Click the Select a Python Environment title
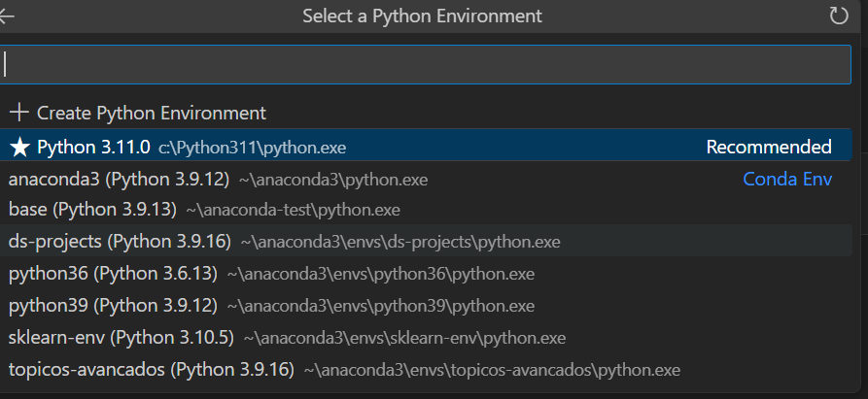This screenshot has width=868, height=399. (422, 17)
